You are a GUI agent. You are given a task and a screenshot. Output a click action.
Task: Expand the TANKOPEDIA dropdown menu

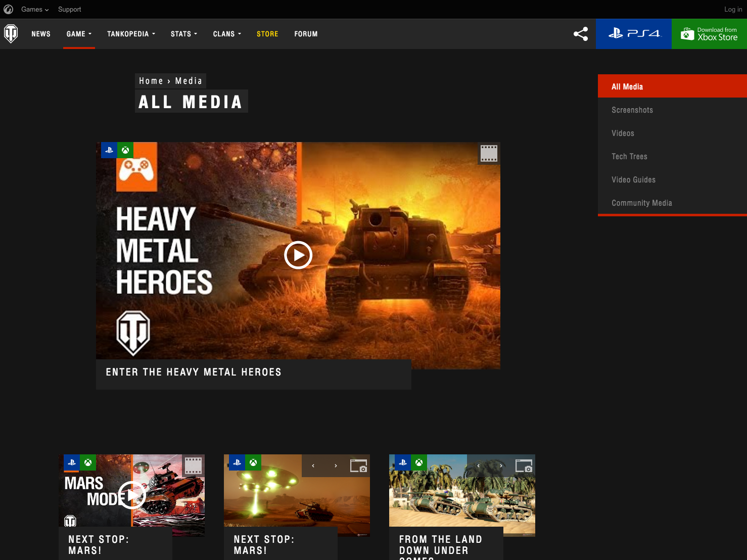(x=131, y=34)
